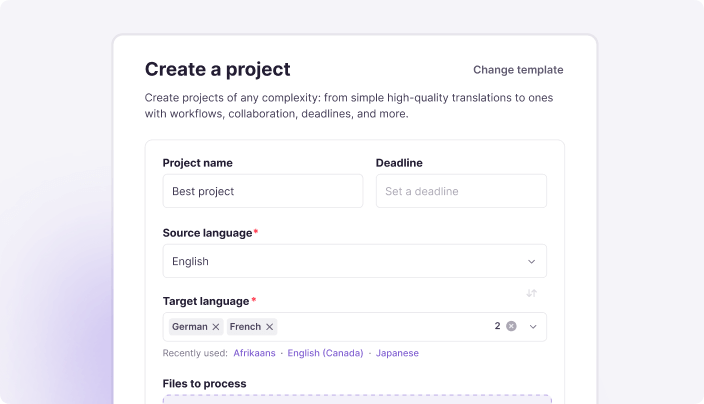Click the Source language label
The height and width of the screenshot is (404, 704).
coord(207,233)
